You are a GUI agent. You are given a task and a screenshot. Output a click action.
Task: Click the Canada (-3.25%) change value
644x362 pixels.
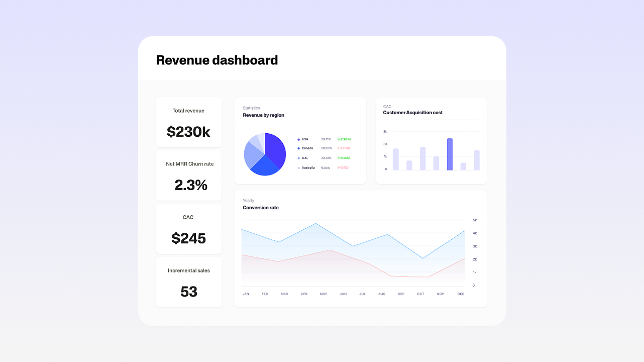344,148
